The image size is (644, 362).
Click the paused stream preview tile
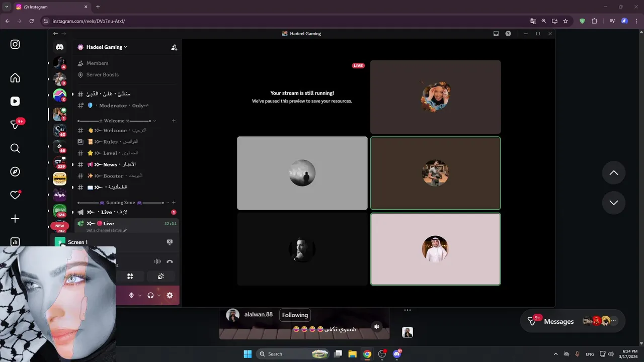tap(302, 97)
